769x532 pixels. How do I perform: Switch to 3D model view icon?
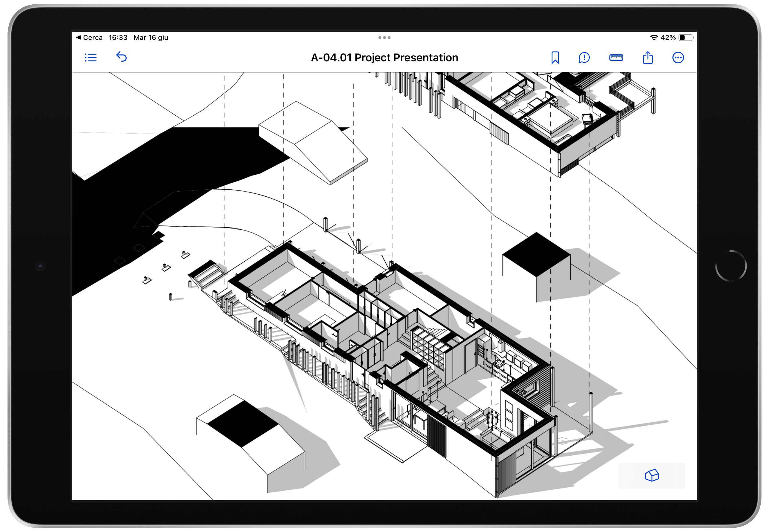652,475
